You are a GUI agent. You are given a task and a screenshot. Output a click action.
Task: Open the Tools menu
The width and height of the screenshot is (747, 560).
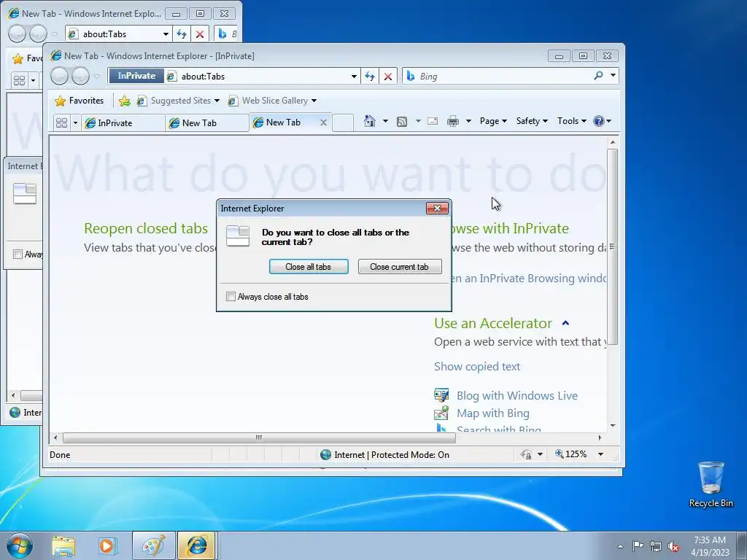click(571, 121)
